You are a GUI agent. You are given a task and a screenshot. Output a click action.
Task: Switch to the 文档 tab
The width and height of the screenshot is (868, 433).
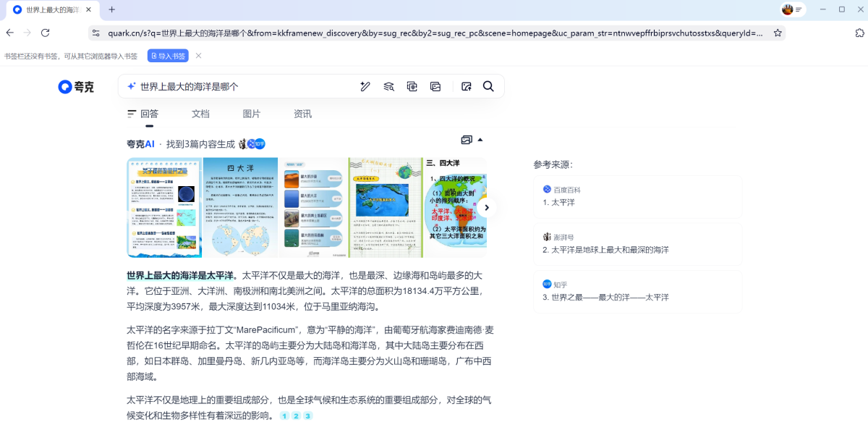[200, 114]
